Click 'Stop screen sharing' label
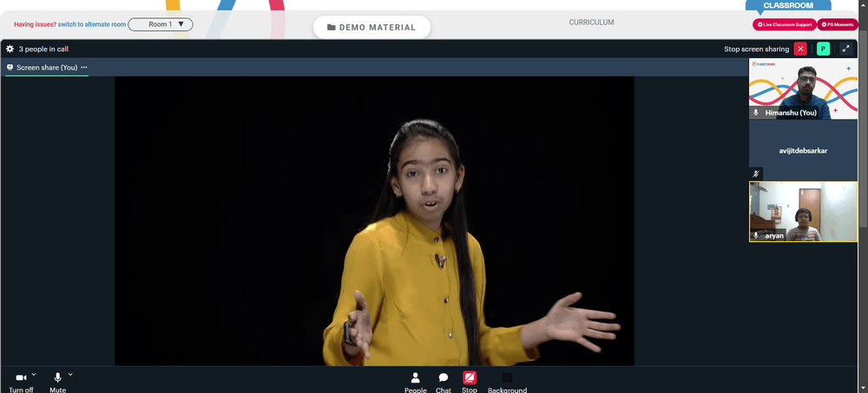 click(756, 49)
